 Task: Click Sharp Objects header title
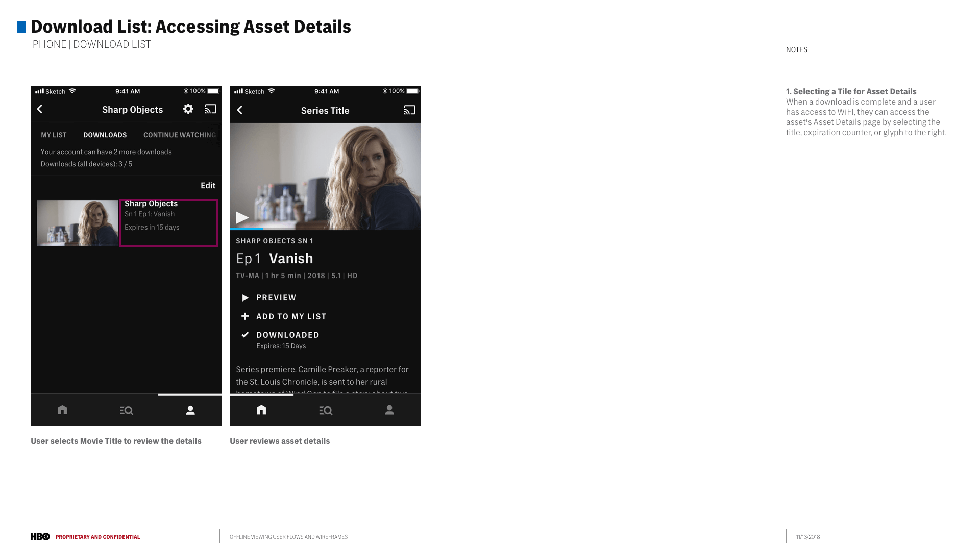133,110
